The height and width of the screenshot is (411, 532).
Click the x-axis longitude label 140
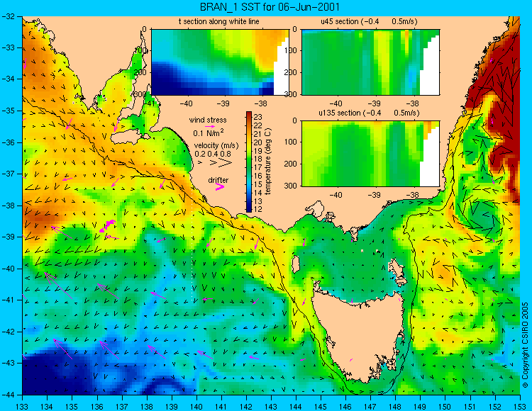pyautogui.click(x=196, y=406)
